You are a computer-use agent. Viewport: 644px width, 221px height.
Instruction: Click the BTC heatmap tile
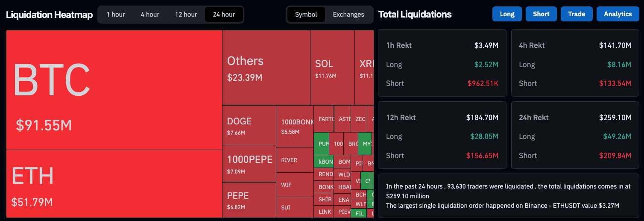point(114,90)
